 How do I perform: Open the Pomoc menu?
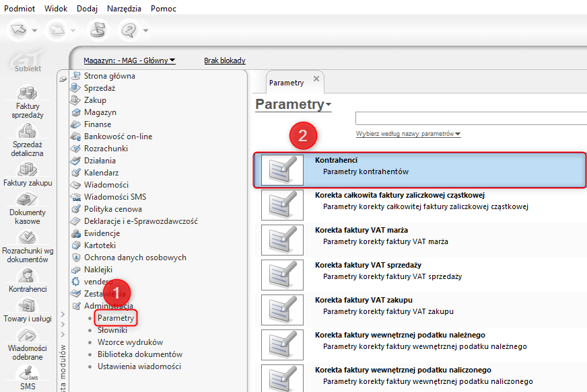[163, 8]
